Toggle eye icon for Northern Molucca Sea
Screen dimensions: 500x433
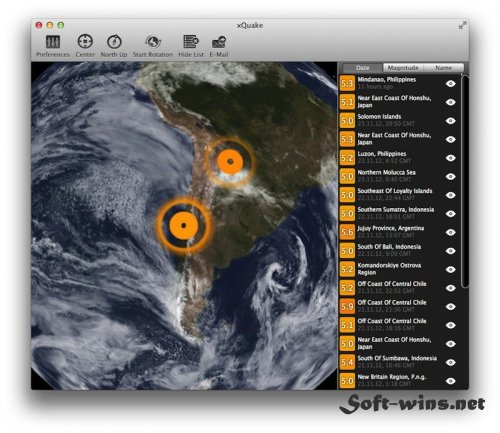[x=451, y=176]
